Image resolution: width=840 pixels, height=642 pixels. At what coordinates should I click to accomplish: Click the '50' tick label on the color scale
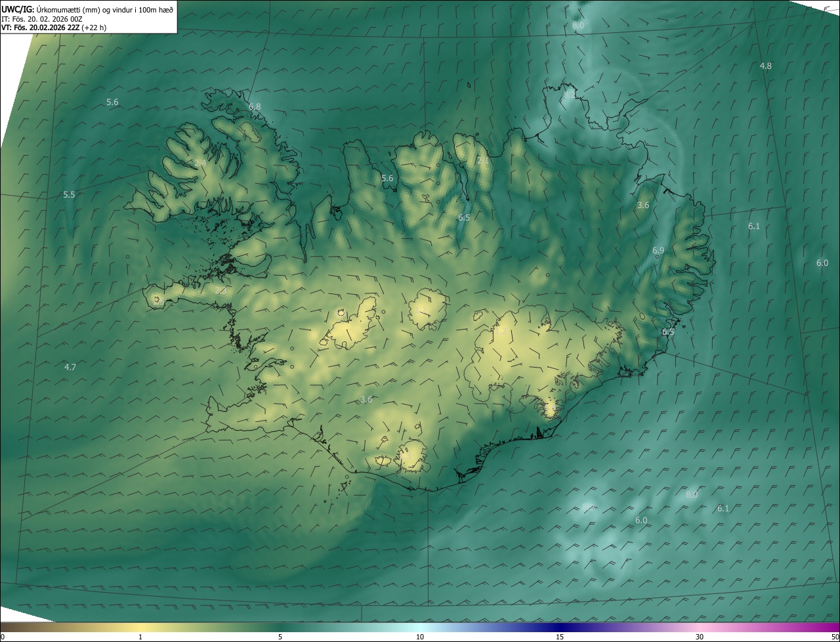[835, 637]
